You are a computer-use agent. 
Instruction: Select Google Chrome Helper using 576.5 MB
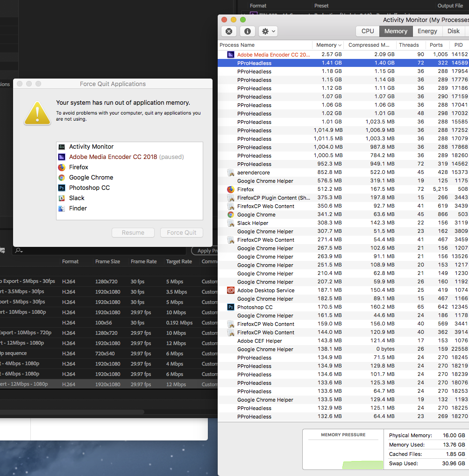pyautogui.click(x=343, y=180)
